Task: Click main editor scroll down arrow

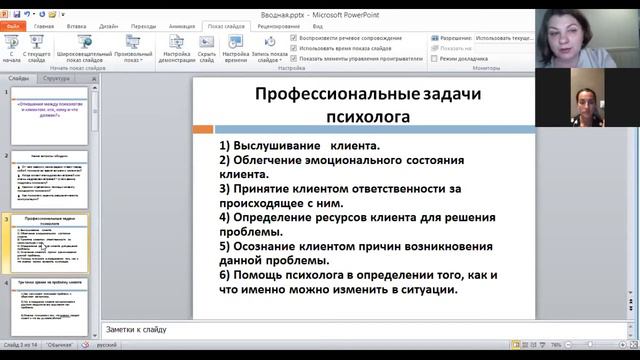Action: tap(631, 293)
